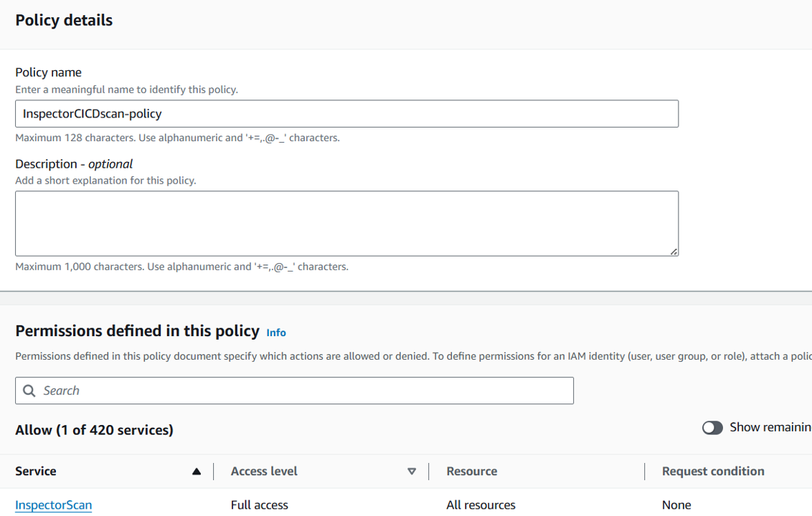Click 'Maximum 1,000 characters' hint text

[181, 267]
